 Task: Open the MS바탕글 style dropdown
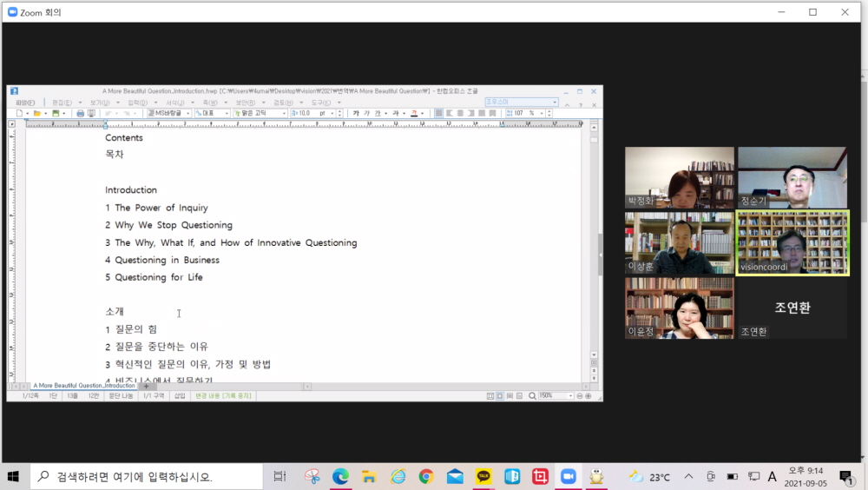[168, 113]
